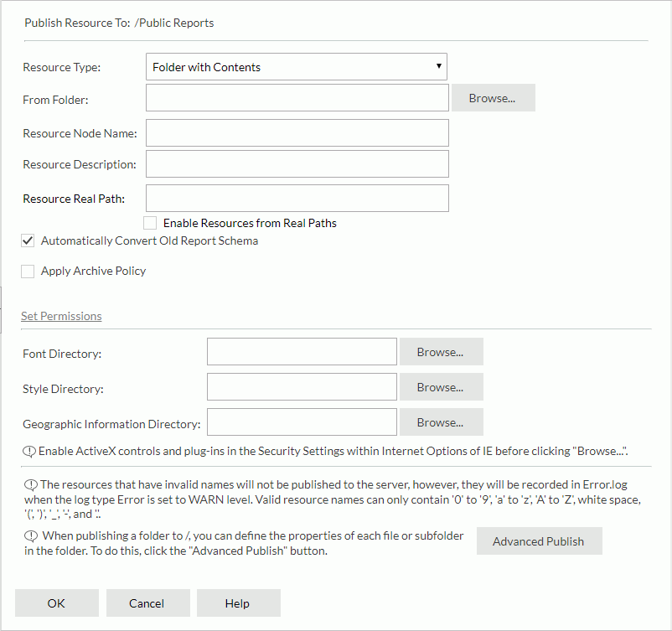Browse for the Font Directory
This screenshot has width=672, height=631.
tap(441, 351)
